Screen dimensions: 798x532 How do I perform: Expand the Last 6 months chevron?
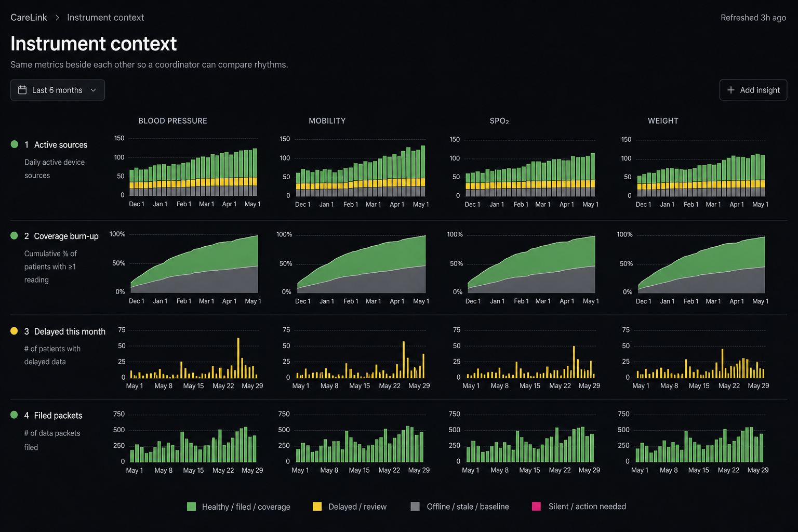(94, 90)
